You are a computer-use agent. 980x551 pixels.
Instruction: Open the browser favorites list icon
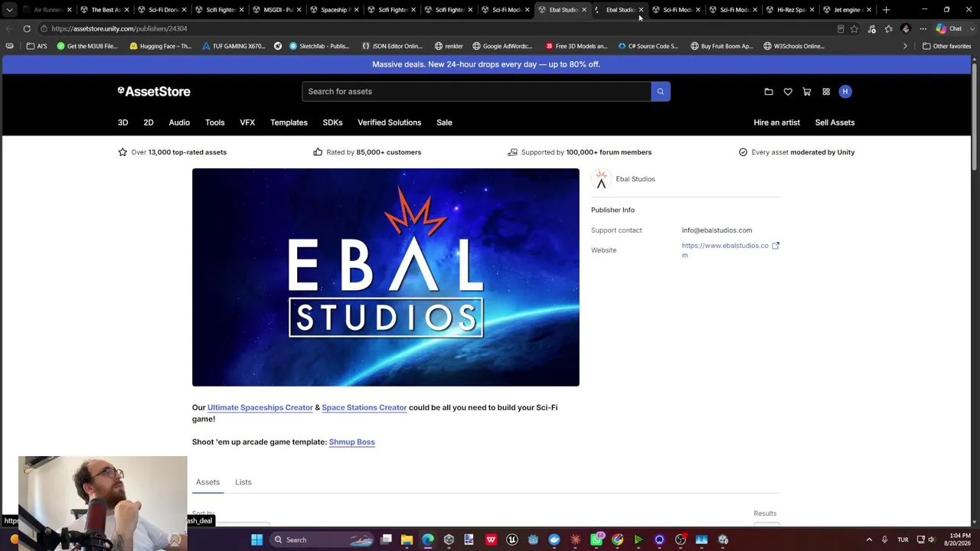pyautogui.click(x=888, y=29)
